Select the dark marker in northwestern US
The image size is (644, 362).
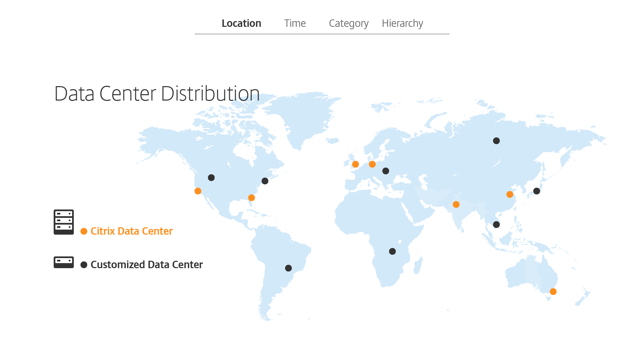point(211,178)
